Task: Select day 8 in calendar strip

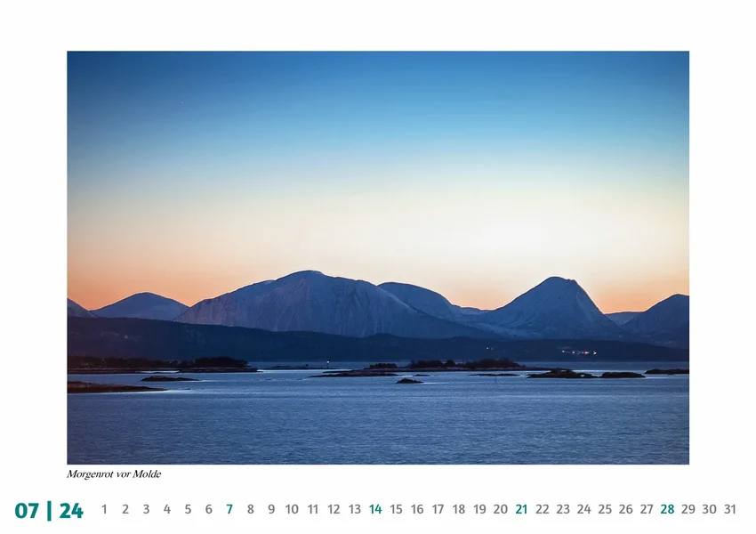Action: pos(250,509)
